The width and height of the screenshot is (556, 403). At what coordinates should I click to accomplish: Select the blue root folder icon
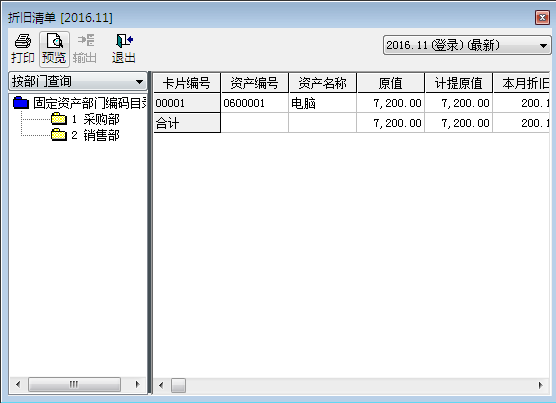(x=21, y=103)
